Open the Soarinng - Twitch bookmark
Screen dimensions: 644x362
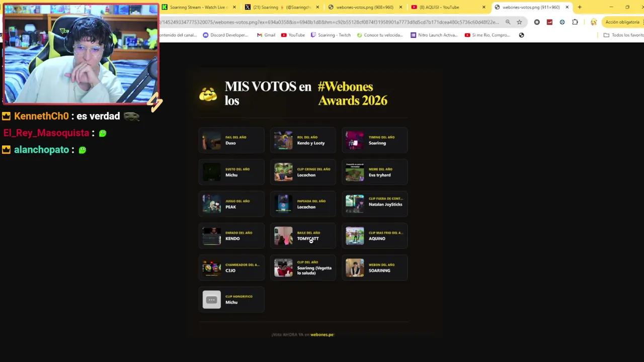click(331, 35)
